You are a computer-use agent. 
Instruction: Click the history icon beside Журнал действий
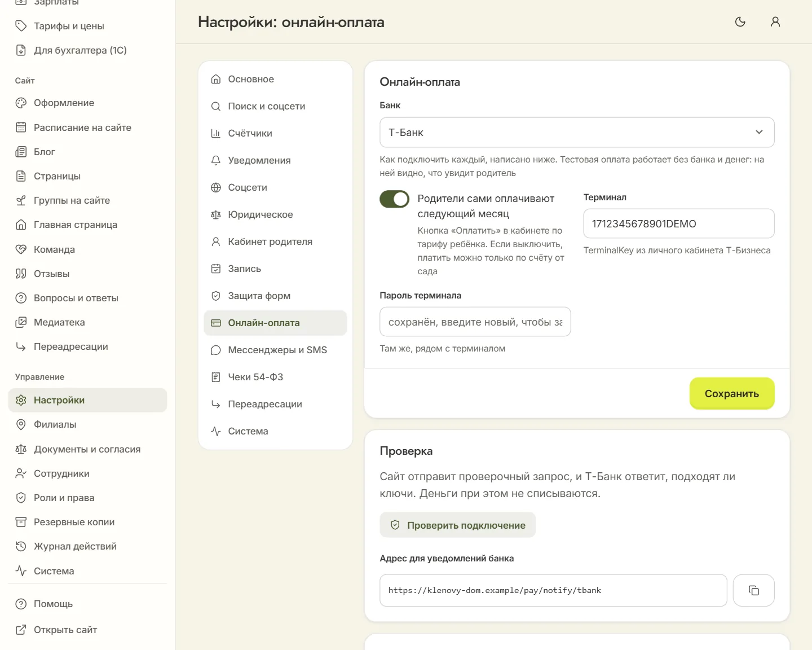(21, 546)
